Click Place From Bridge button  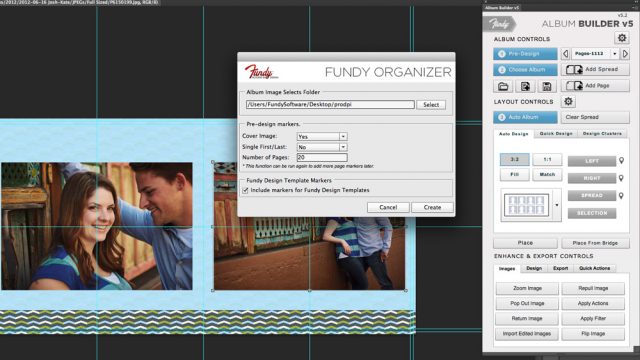click(x=595, y=243)
